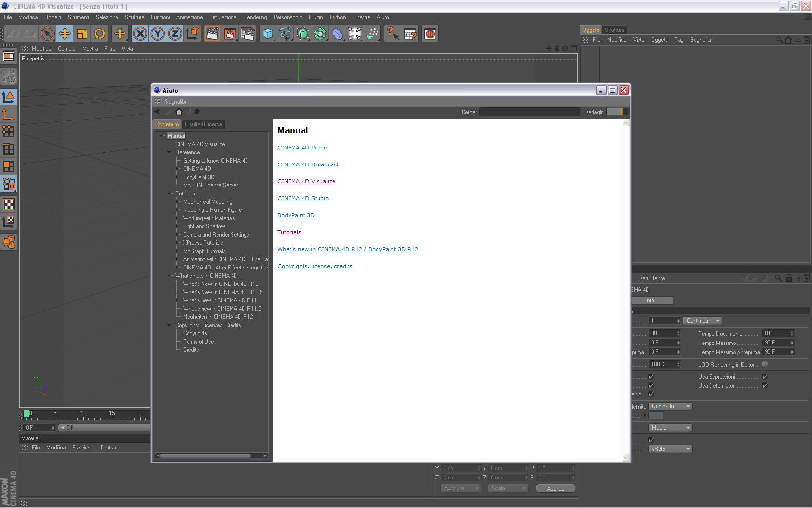Click Home icon in Aiuto window
This screenshot has height=508, width=812.
pyautogui.click(x=179, y=112)
